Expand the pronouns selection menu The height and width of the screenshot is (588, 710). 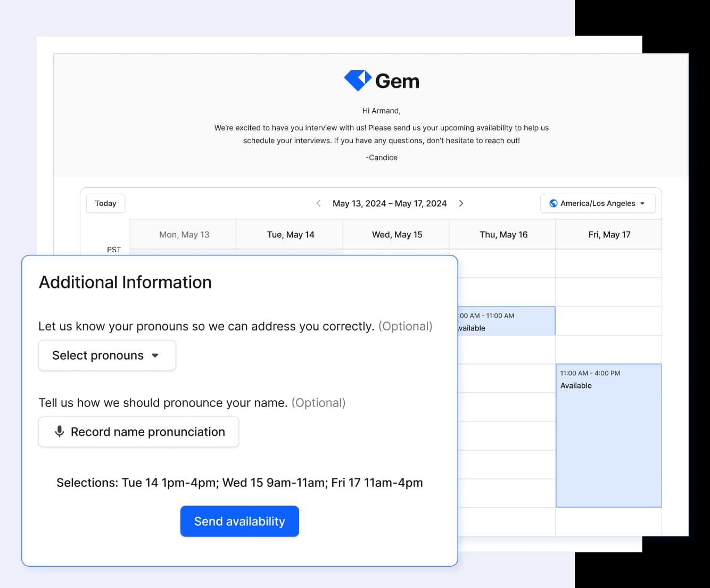pyautogui.click(x=106, y=355)
